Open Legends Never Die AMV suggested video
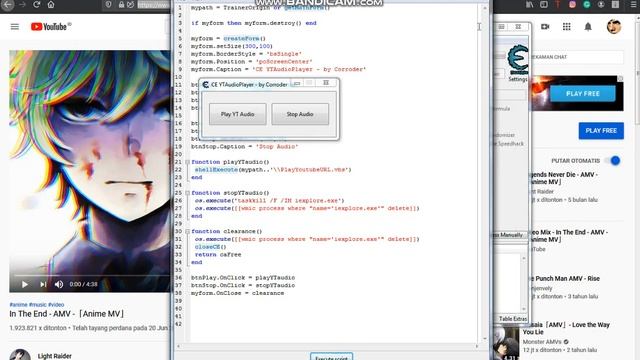This screenshot has height=360, width=640. click(x=564, y=178)
